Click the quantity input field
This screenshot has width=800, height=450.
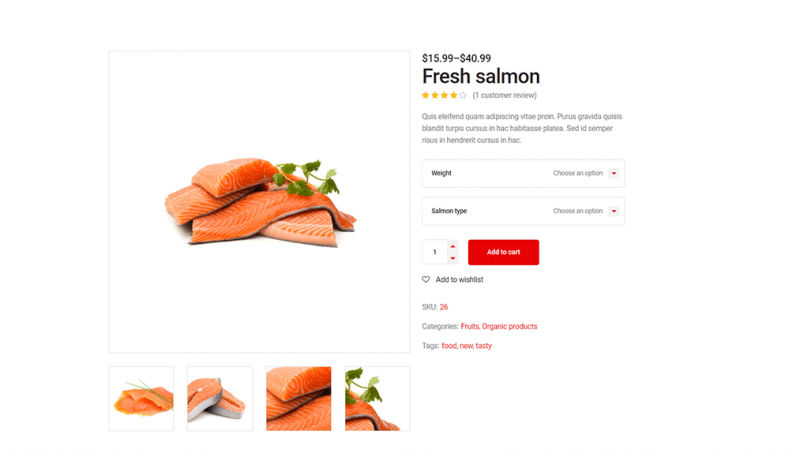click(435, 252)
